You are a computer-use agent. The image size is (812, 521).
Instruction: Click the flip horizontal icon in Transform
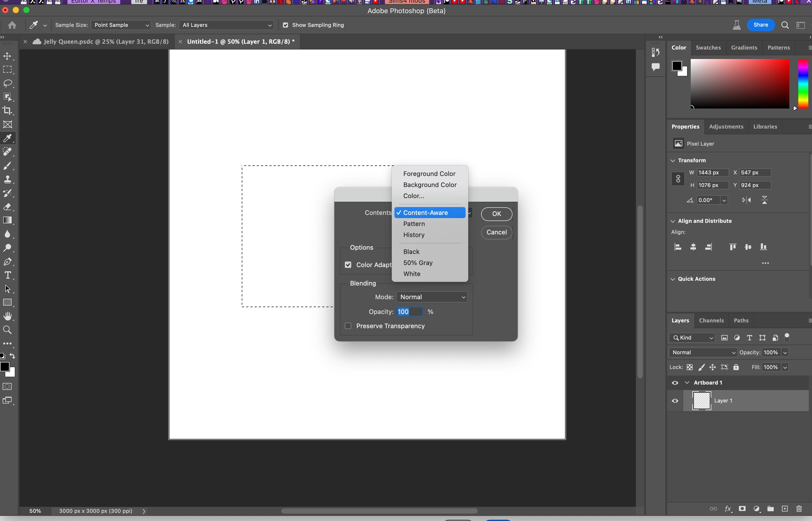point(746,200)
